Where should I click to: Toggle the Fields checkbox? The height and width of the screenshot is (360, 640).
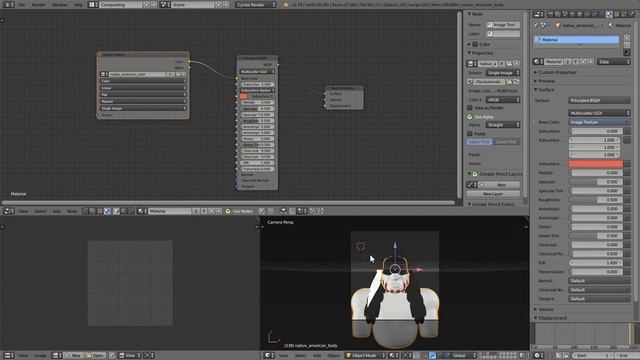470,133
